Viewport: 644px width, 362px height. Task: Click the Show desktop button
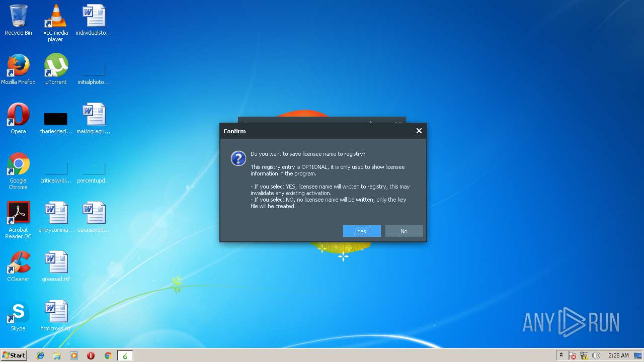tap(639, 355)
